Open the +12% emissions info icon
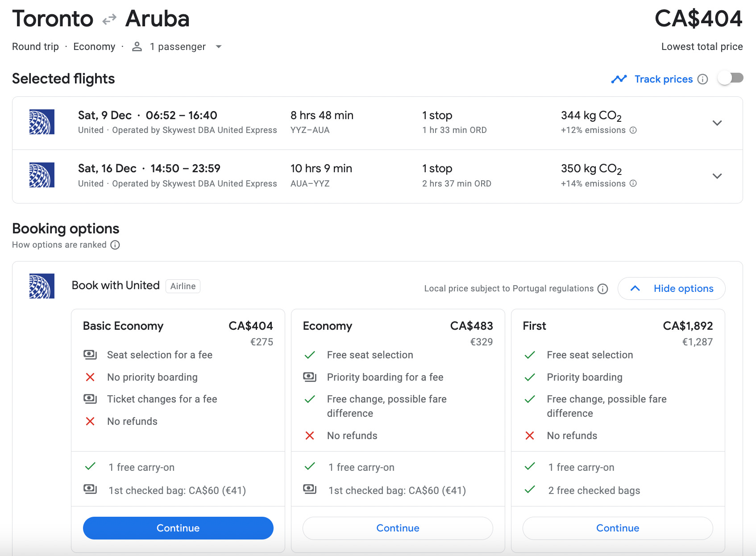 [x=633, y=130]
